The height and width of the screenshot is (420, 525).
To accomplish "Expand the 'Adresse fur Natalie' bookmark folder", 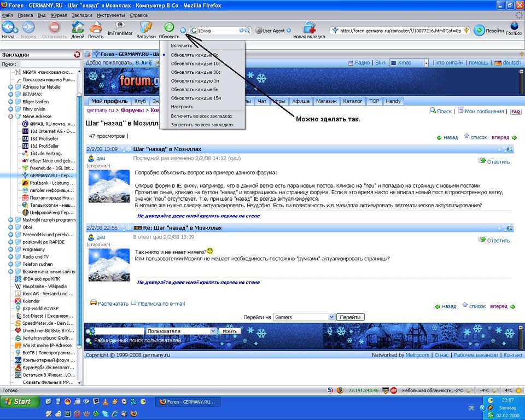I will click(x=10, y=87).
